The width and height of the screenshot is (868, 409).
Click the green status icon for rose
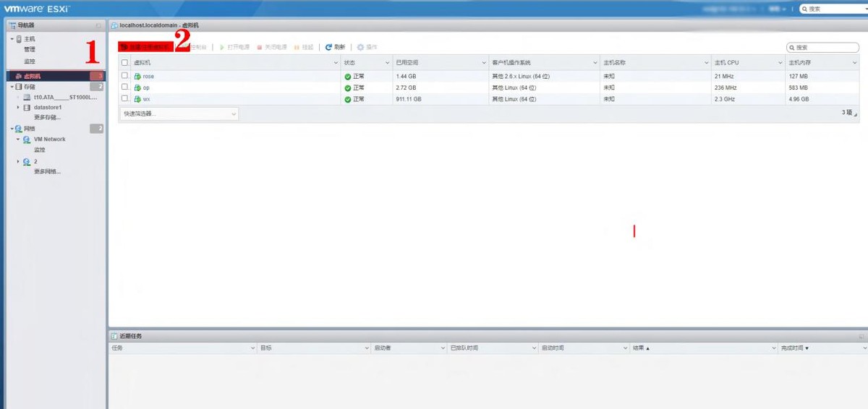348,76
